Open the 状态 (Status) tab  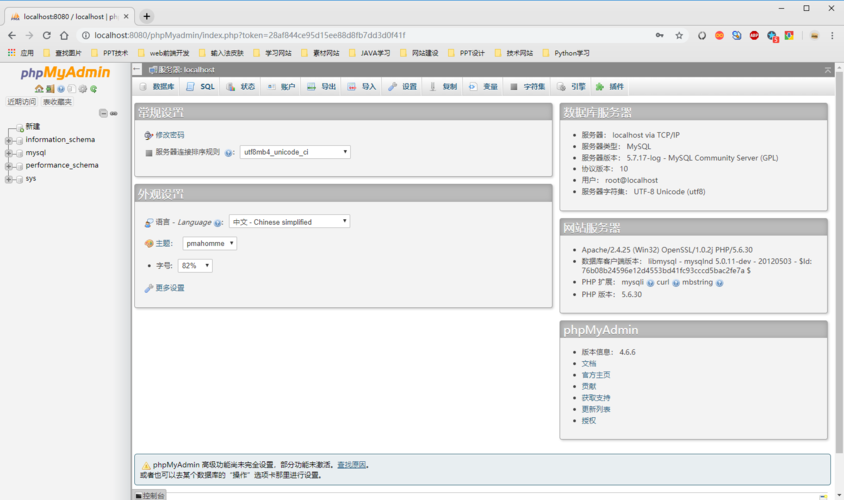point(241,87)
